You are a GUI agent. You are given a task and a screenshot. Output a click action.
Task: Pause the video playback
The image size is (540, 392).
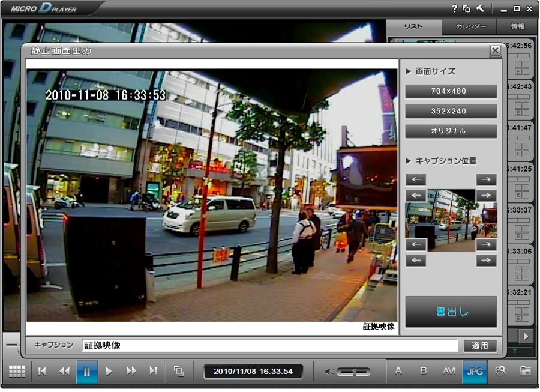click(86, 372)
